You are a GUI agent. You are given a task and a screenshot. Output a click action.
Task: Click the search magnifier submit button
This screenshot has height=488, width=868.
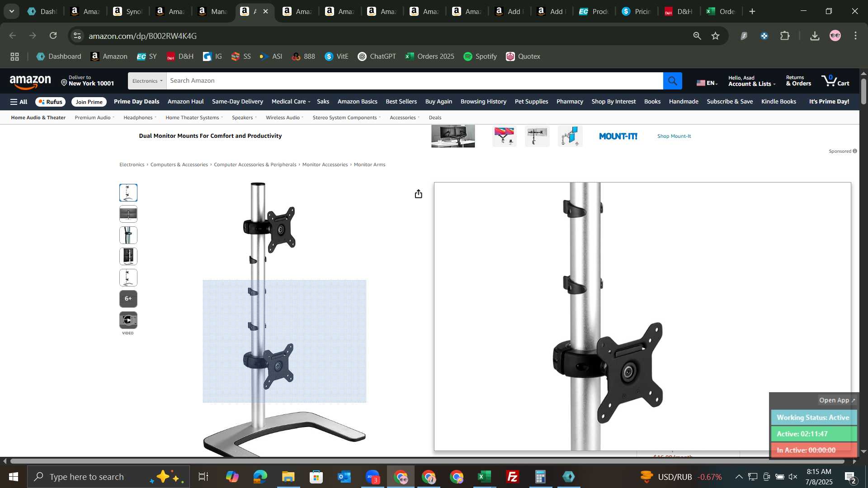672,81
